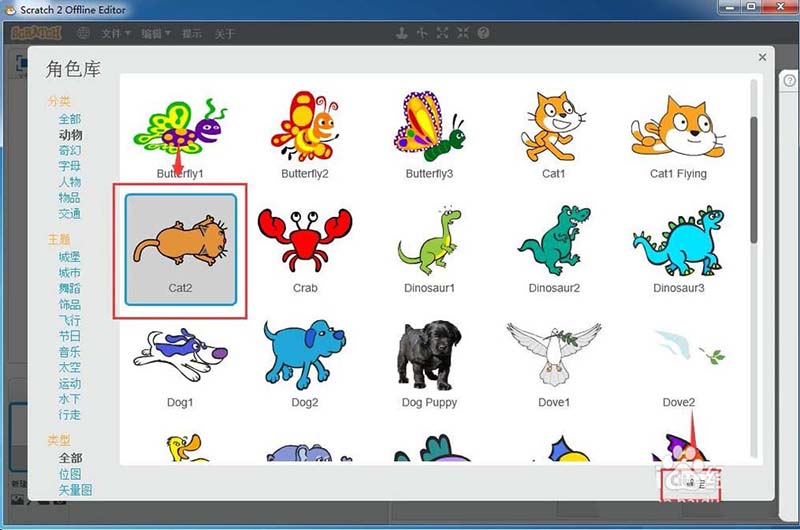Select the Butterfly2 sprite
Viewport: 800px width, 530px height.
tap(305, 135)
